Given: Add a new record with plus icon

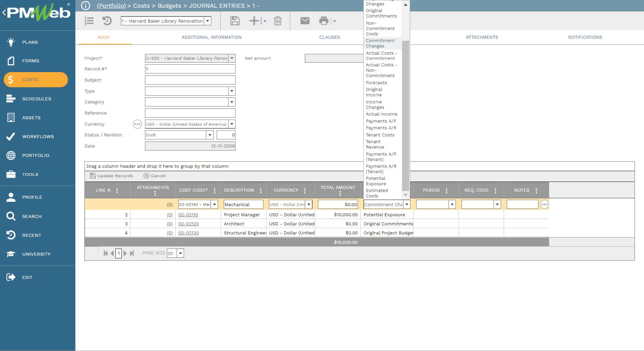Looking at the screenshot, I should 254,21.
